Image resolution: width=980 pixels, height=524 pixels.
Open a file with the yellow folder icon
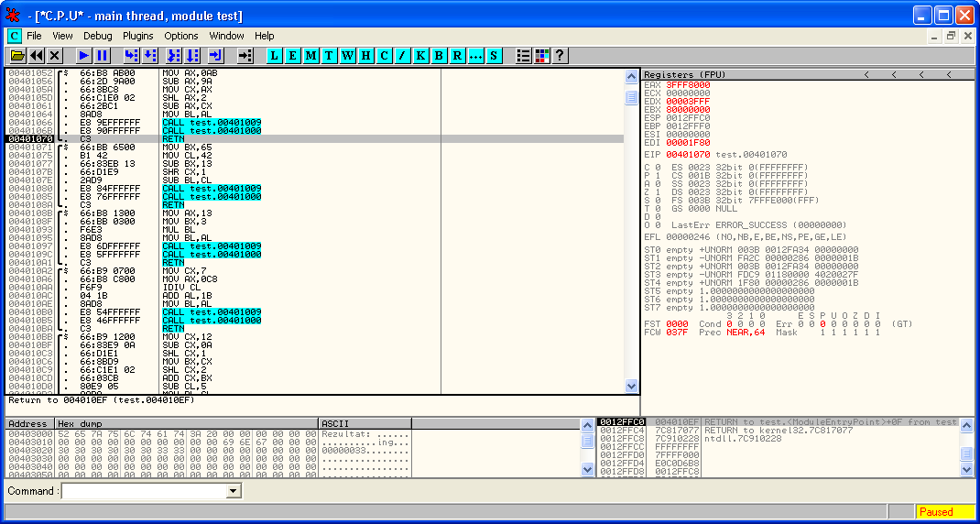[x=17, y=56]
